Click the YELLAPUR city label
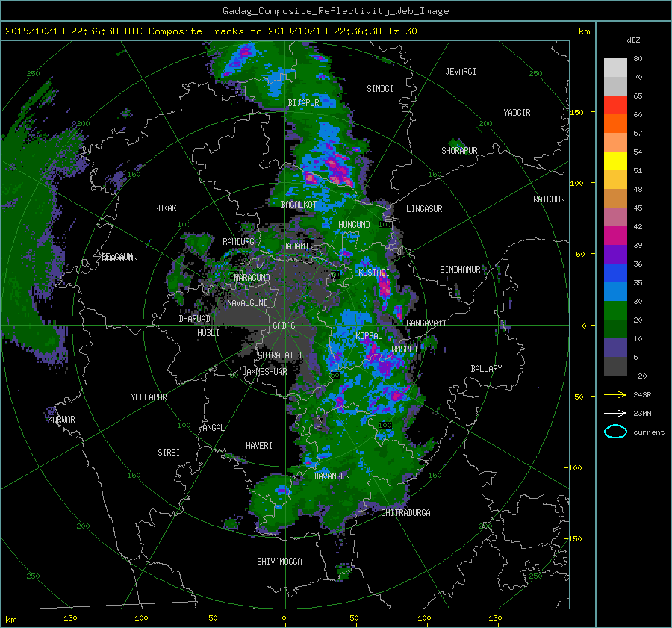Image resolution: width=672 pixels, height=628 pixels. click(149, 397)
